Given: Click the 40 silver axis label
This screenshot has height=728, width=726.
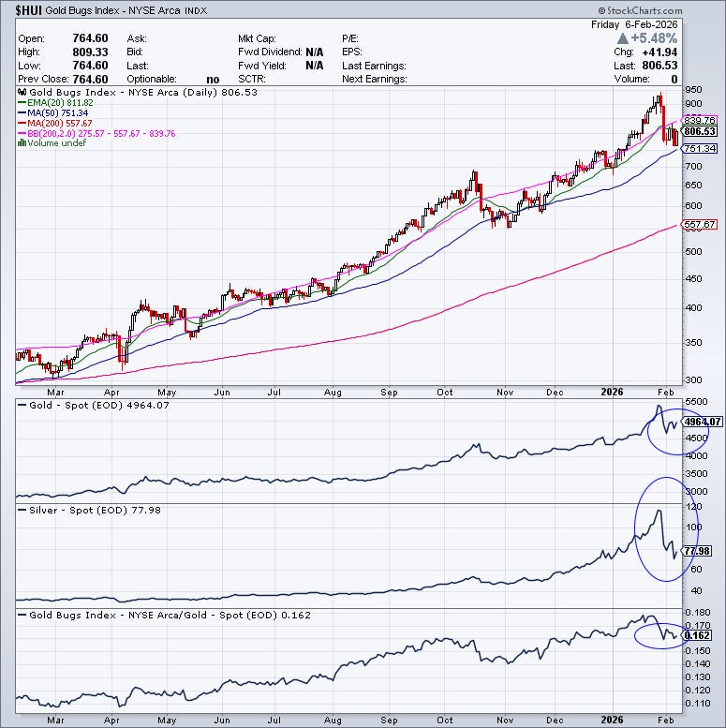Looking at the screenshot, I should coord(696,591).
